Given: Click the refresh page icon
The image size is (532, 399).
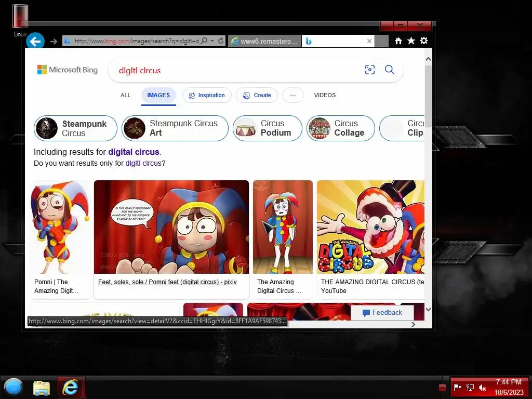Looking at the screenshot, I should click(x=221, y=41).
